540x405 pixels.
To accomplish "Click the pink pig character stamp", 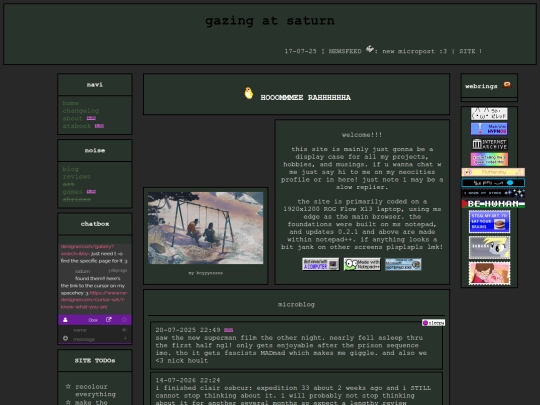I will [x=489, y=273].
